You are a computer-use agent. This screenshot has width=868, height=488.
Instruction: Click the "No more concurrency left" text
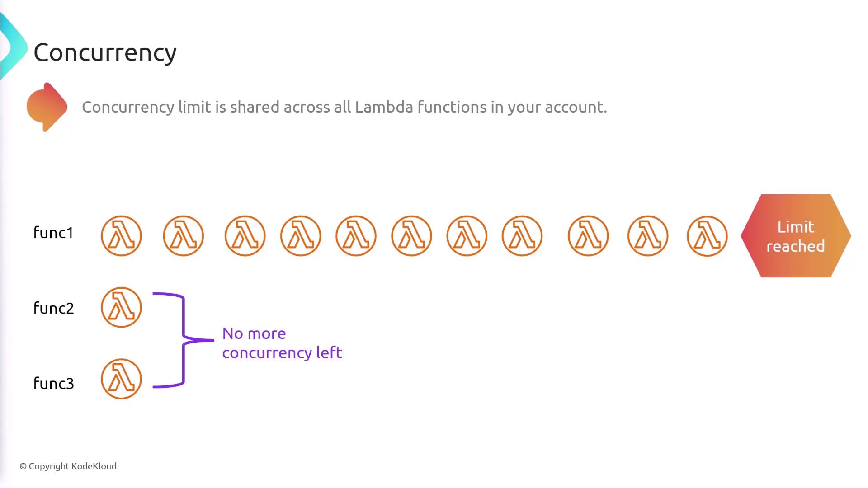coord(282,343)
